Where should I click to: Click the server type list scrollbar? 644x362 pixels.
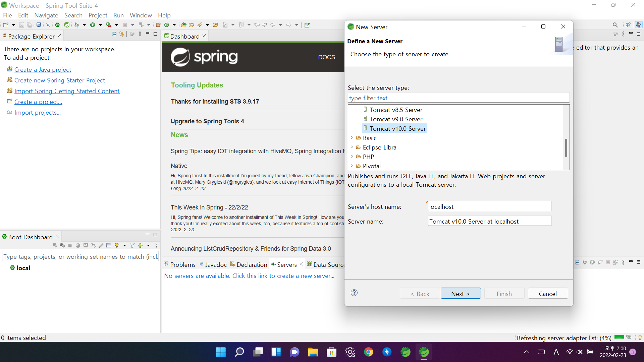point(566,147)
